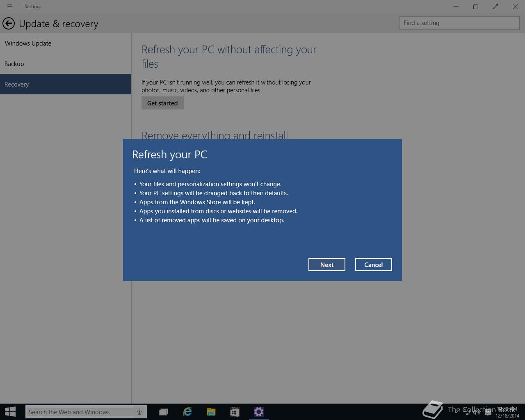Open the Windows Store taskbar icon
The width and height of the screenshot is (525, 420).
[x=235, y=412]
